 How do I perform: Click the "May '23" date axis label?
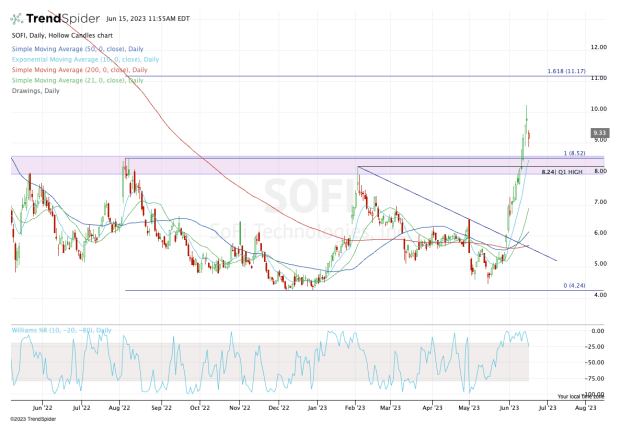pyautogui.click(x=469, y=408)
